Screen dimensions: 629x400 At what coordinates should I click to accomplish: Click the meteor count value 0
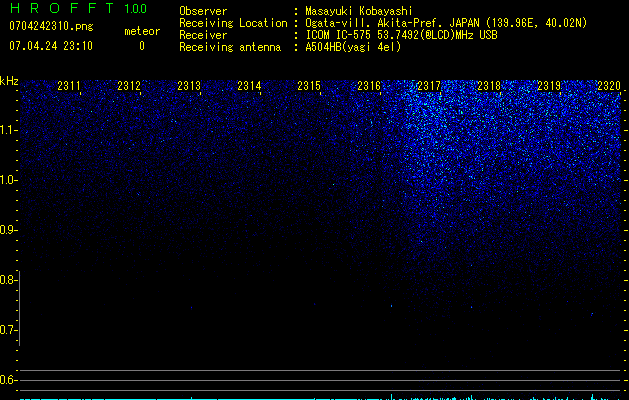point(142,46)
